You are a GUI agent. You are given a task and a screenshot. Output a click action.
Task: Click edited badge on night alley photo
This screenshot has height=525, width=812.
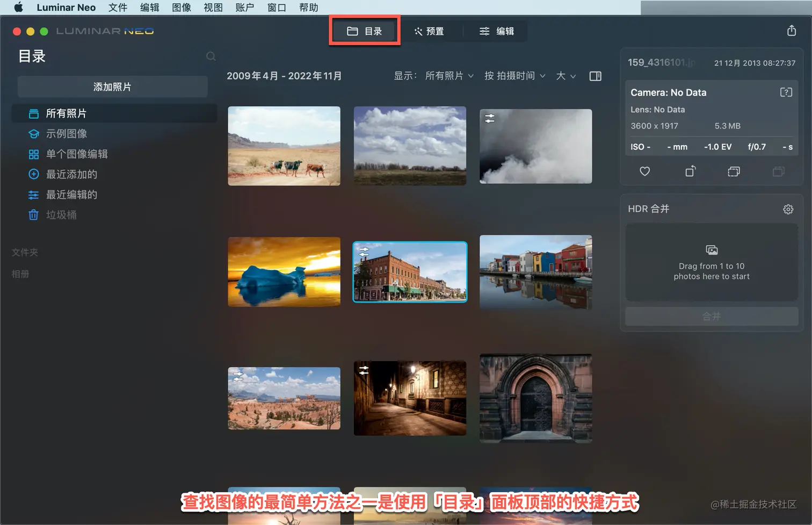(364, 370)
